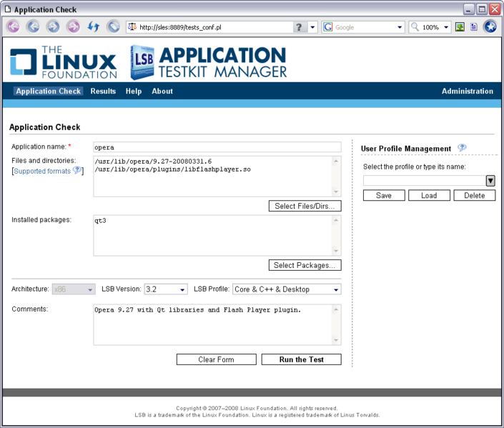
Task: Click scroll down arrow in Installed packages textarea
Action: click(336, 251)
